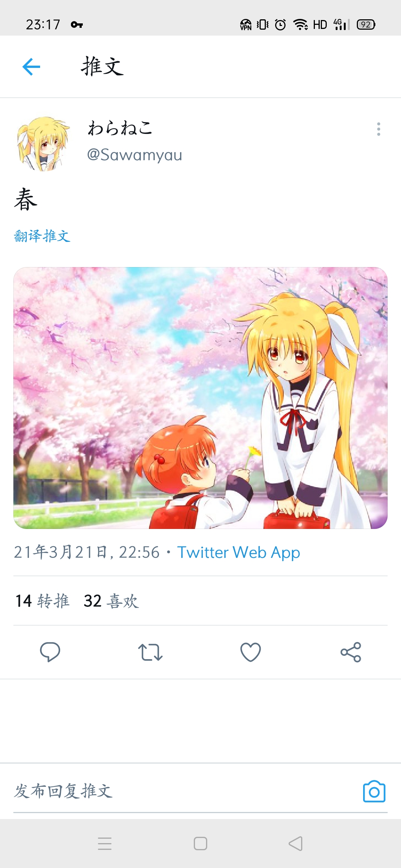Open the cherry blossom artwork image
This screenshot has width=401, height=868.
coord(200,398)
